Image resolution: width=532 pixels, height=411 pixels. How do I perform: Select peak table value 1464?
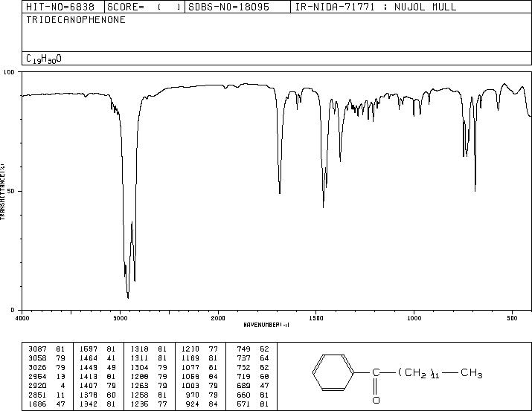(89, 358)
